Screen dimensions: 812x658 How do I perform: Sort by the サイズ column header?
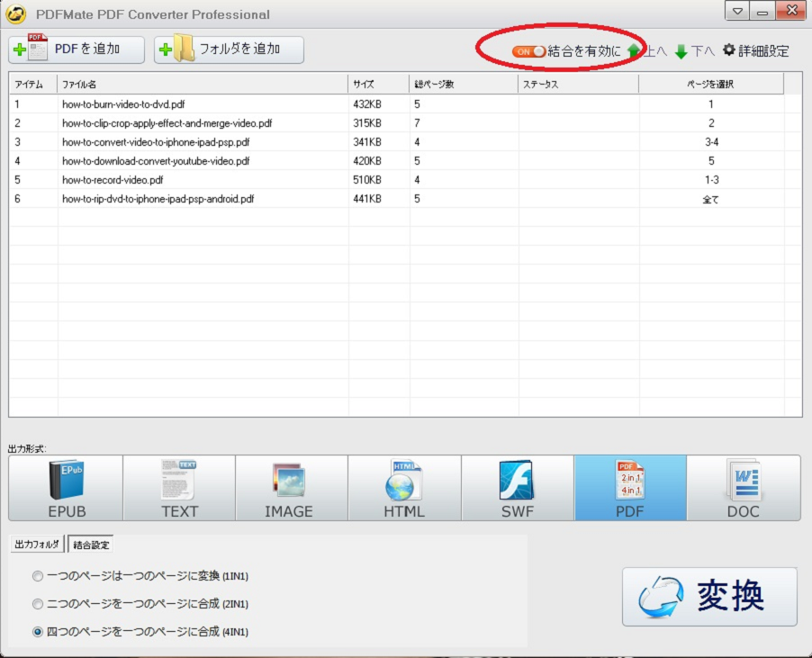click(x=379, y=85)
